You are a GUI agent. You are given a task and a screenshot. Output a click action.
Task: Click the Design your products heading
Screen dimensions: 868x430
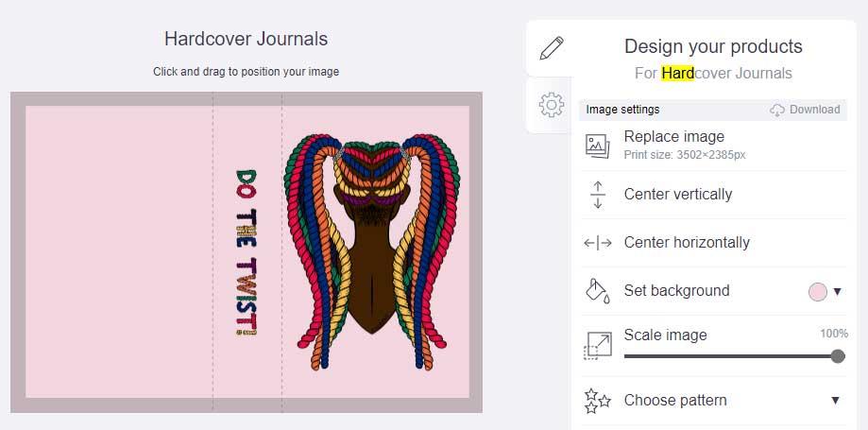pos(713,46)
